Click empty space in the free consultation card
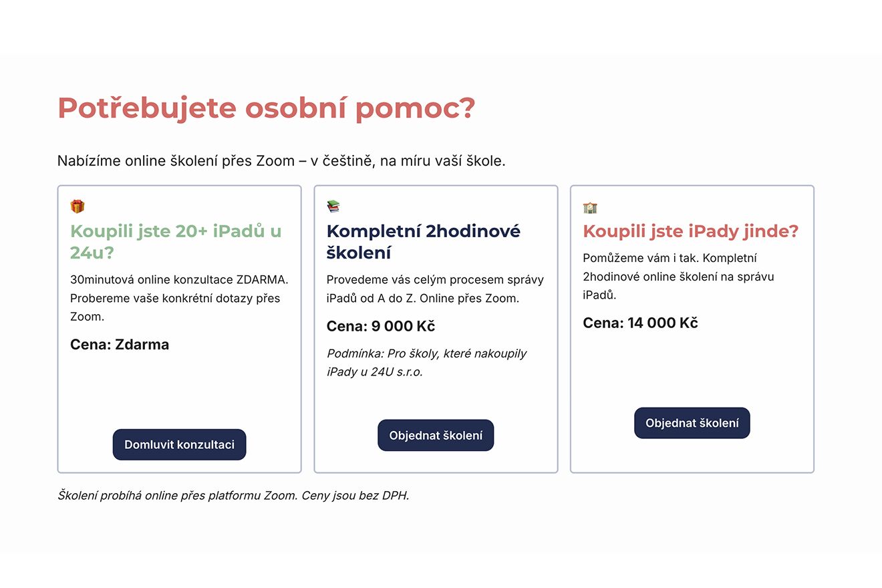The width and height of the screenshot is (882, 588). pyautogui.click(x=179, y=391)
